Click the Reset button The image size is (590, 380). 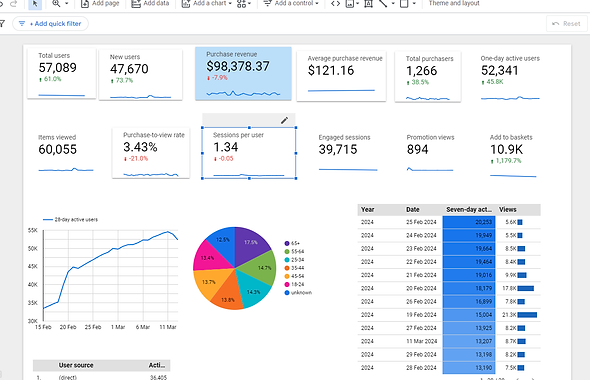pos(566,24)
